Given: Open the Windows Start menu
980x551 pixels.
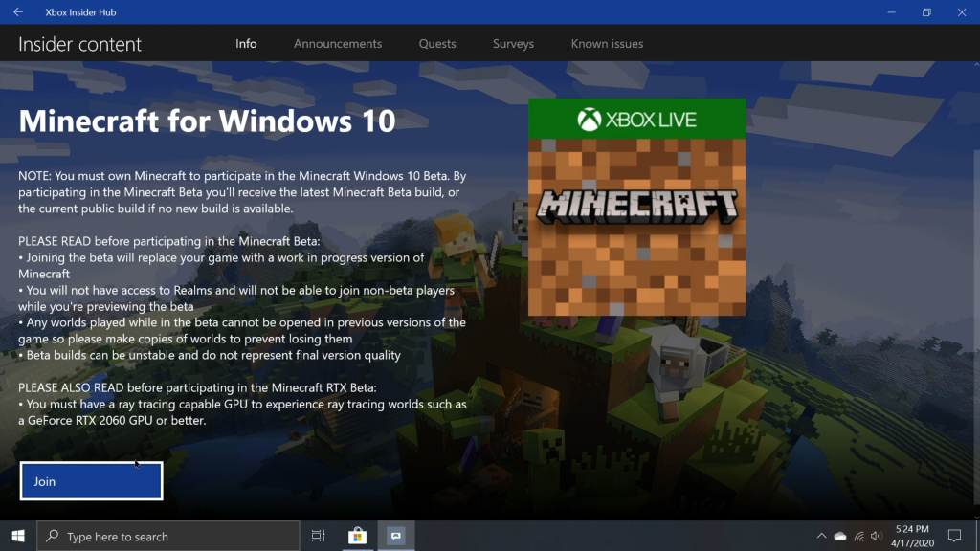Looking at the screenshot, I should 18,536.
